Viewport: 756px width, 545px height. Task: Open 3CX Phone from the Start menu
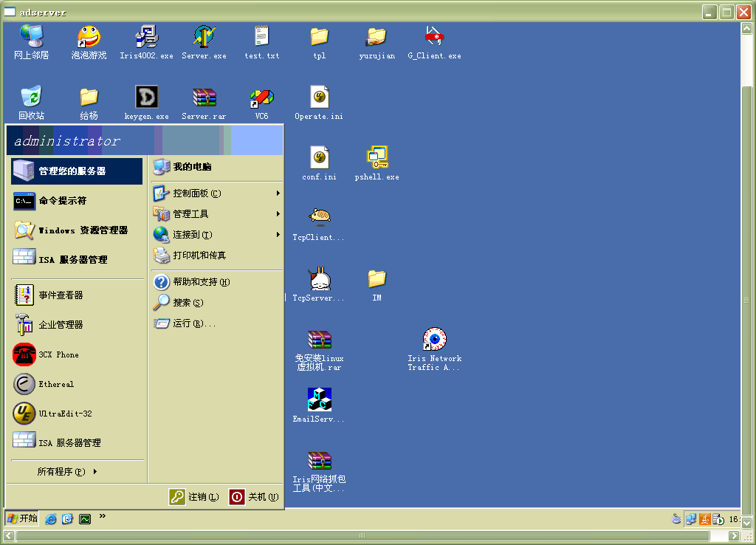pos(58,354)
